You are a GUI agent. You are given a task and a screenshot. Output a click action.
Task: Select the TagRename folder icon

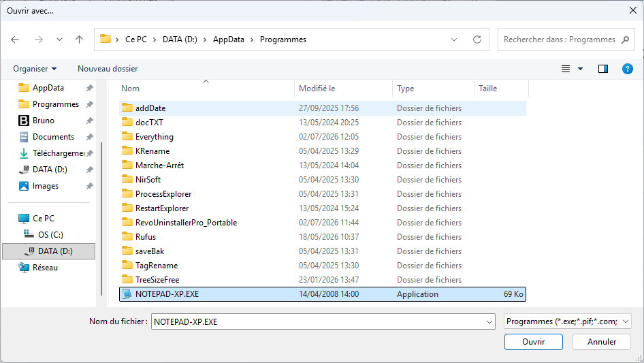[x=127, y=265]
